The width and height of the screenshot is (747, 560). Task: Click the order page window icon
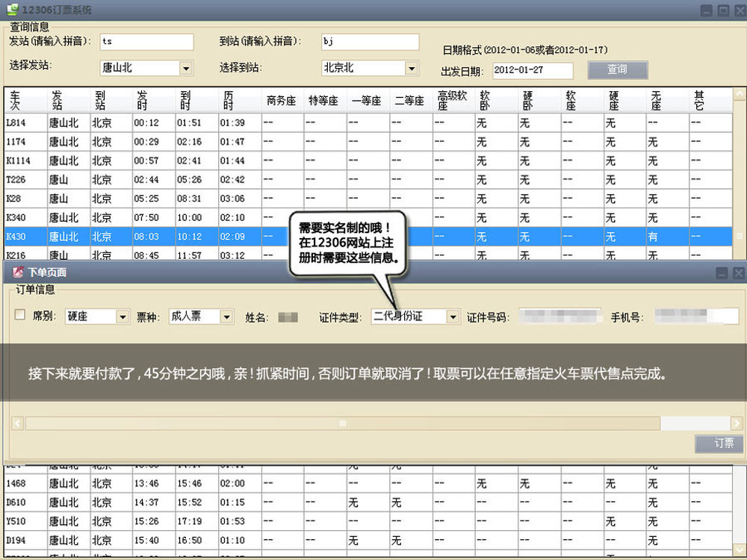tap(18, 273)
